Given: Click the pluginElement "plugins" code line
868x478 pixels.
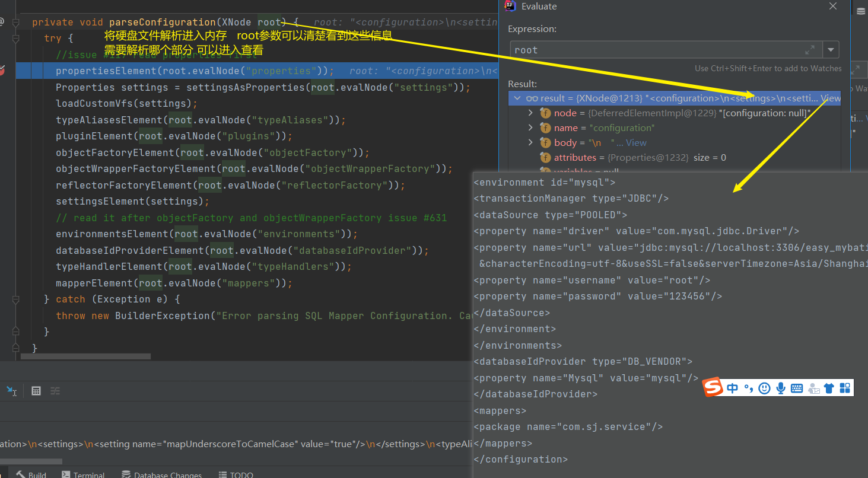Looking at the screenshot, I should coord(174,136).
